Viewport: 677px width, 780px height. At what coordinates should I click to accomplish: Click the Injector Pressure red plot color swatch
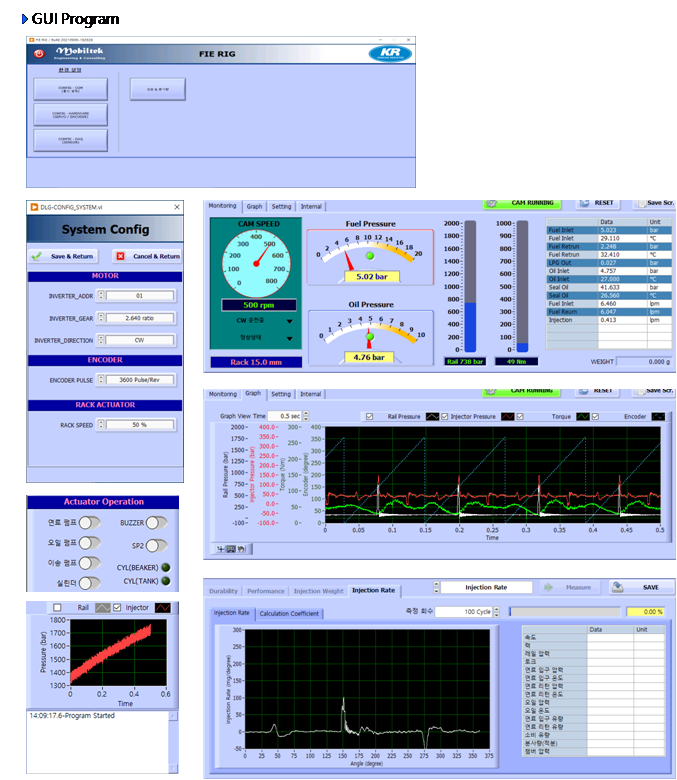coord(507,416)
